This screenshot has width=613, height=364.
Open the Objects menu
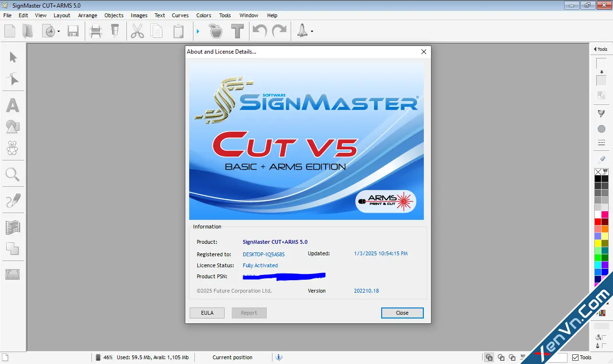click(114, 15)
